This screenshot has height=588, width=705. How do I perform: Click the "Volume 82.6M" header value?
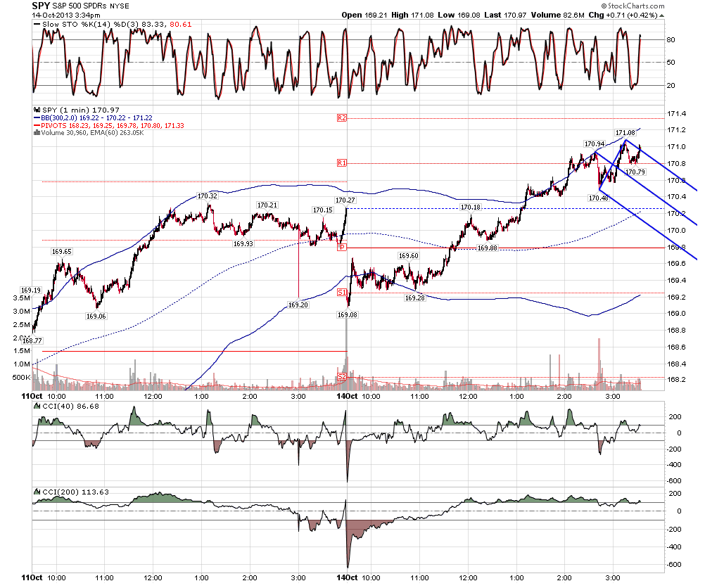(557, 15)
